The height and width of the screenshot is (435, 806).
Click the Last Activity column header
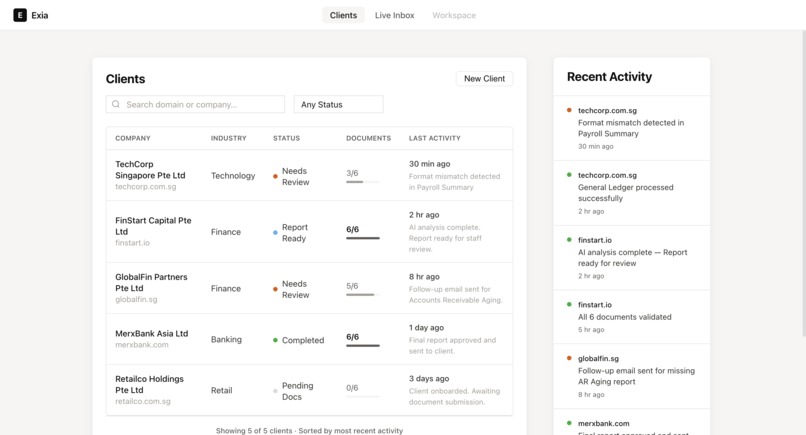435,138
